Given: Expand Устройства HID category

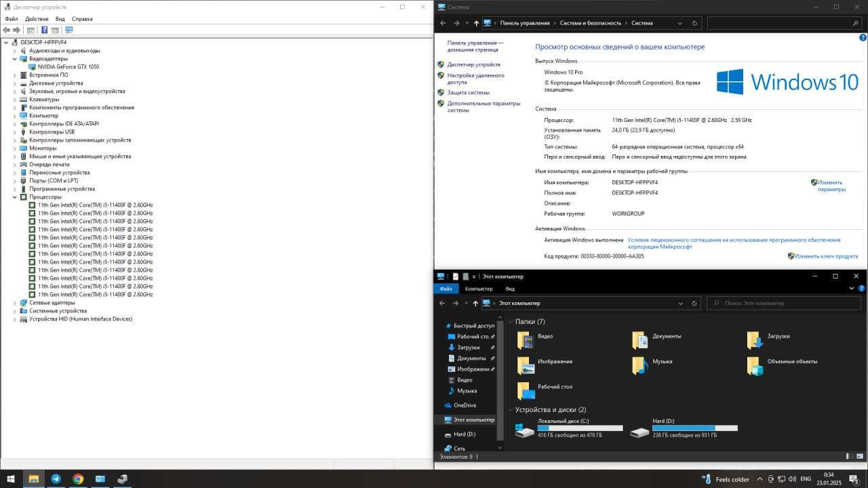Looking at the screenshot, I should [x=15, y=319].
